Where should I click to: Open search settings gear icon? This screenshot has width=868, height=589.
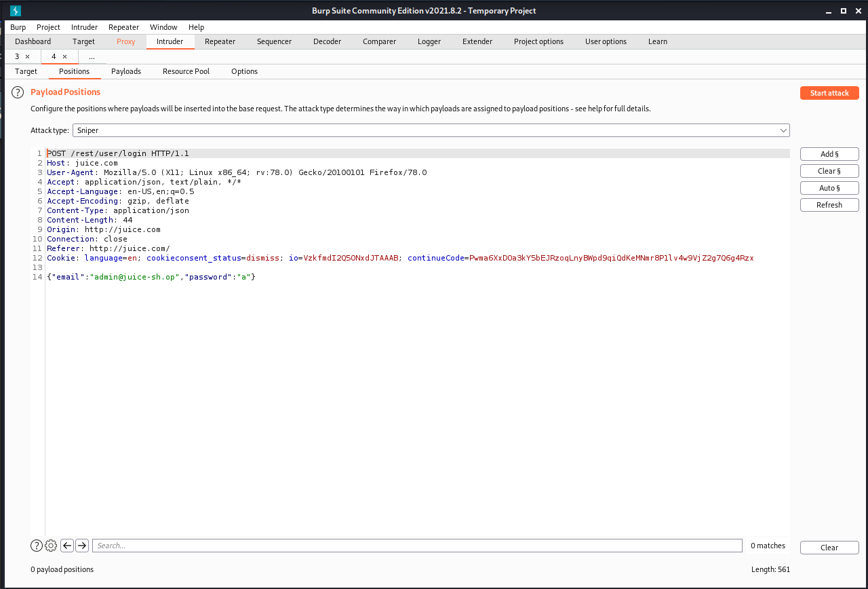[51, 546]
